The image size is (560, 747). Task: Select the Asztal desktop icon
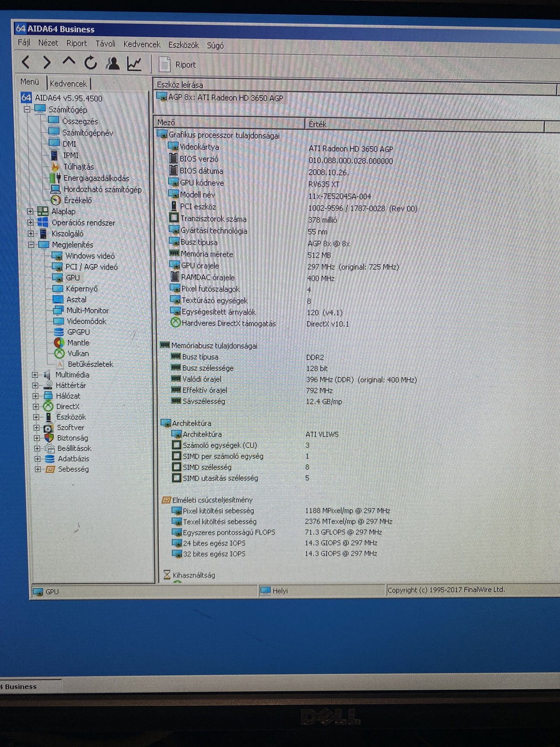(59, 299)
